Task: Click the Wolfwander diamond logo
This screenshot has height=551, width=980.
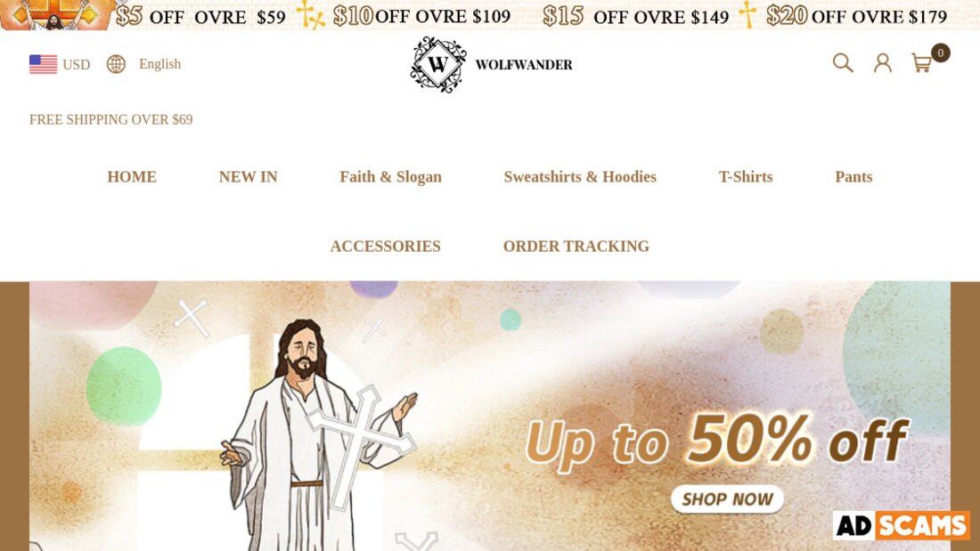Action: point(438,65)
